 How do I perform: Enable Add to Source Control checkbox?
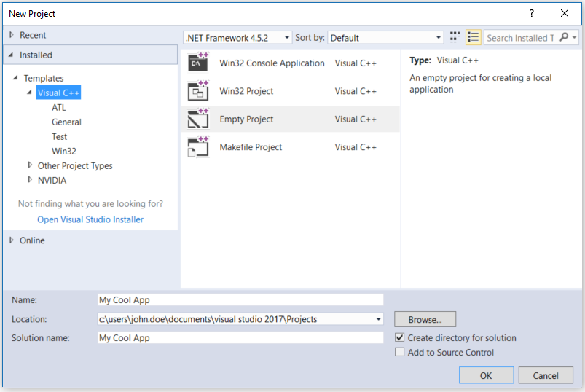pos(399,352)
